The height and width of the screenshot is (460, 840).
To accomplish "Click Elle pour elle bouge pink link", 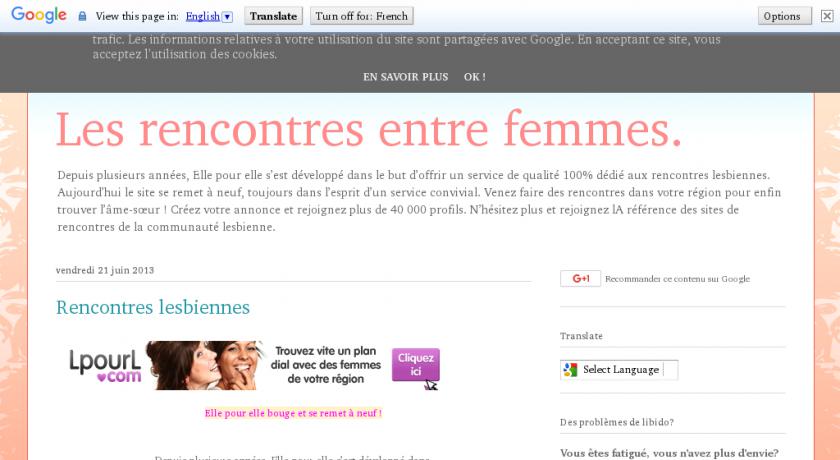I will (293, 413).
